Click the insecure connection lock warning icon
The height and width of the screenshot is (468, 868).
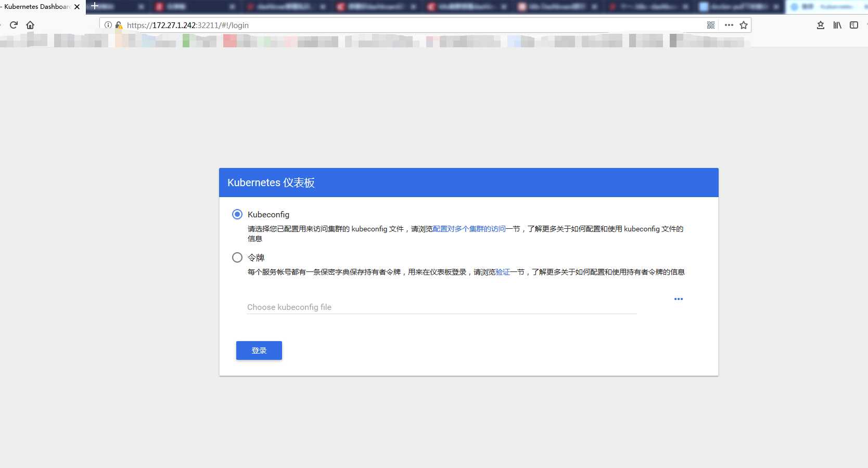tap(119, 25)
